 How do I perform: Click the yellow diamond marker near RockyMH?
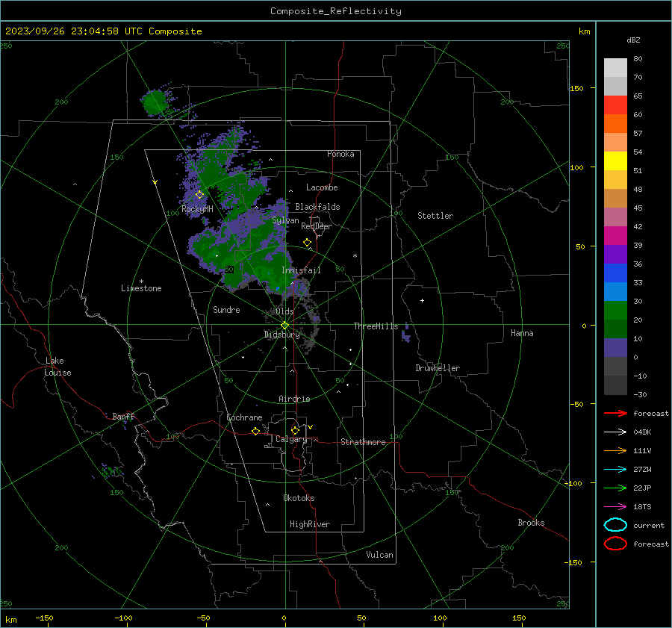[199, 195]
